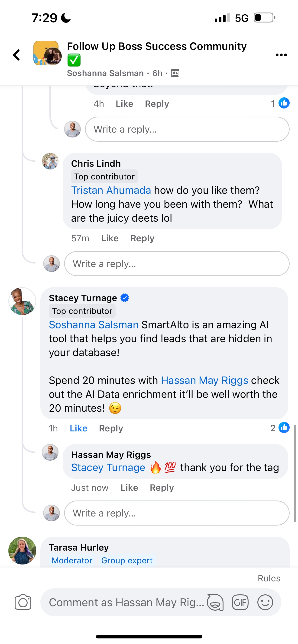Screen dimensions: 298x644
Task: Toggle Like on Stacey Turnage's comment
Action: pos(78,428)
